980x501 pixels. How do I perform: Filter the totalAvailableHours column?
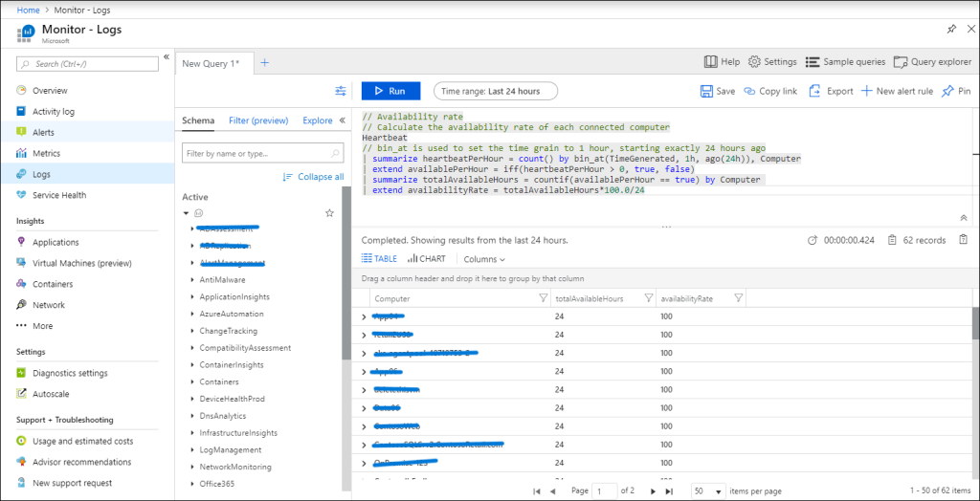coord(648,298)
